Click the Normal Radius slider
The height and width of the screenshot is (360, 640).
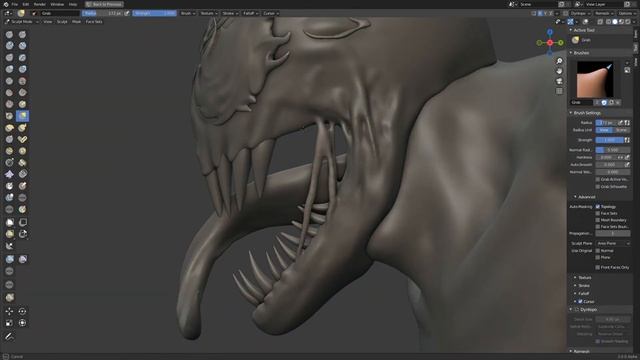(x=613, y=150)
